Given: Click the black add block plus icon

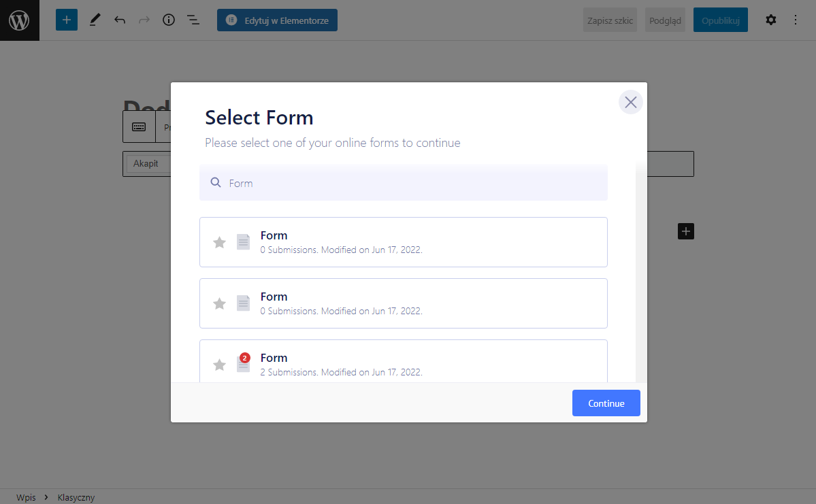Looking at the screenshot, I should point(686,231).
